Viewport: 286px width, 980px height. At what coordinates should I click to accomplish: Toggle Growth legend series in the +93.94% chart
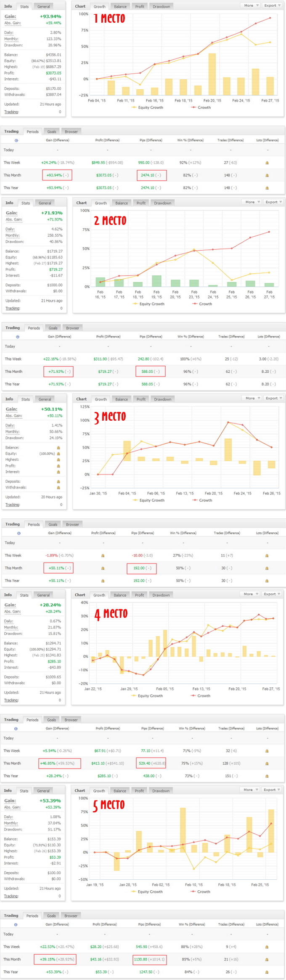[x=201, y=107]
